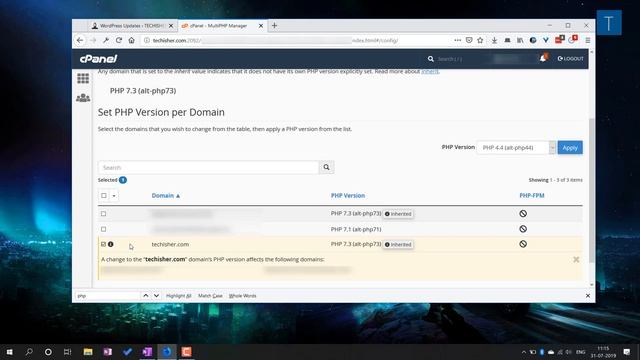Click the cPanel logo
The image size is (640, 360).
(x=98, y=59)
